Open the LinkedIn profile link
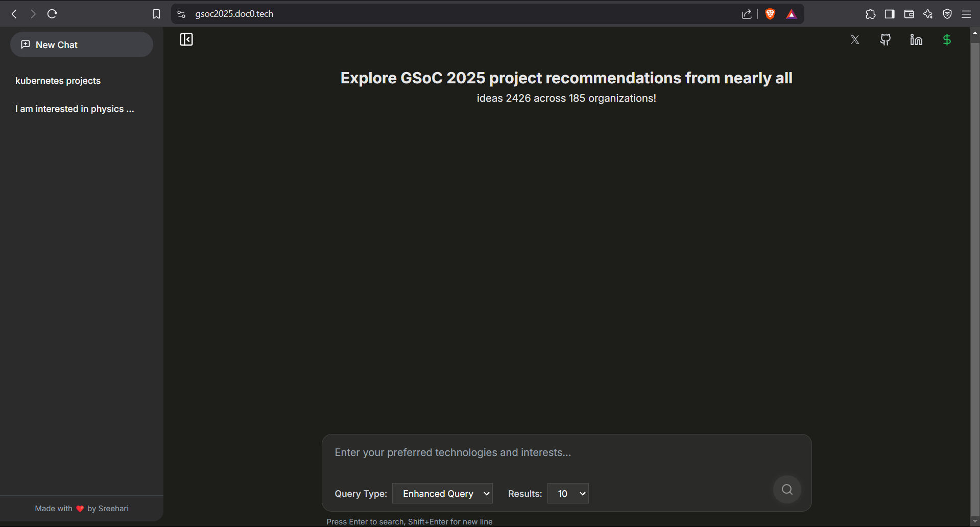 coord(916,39)
